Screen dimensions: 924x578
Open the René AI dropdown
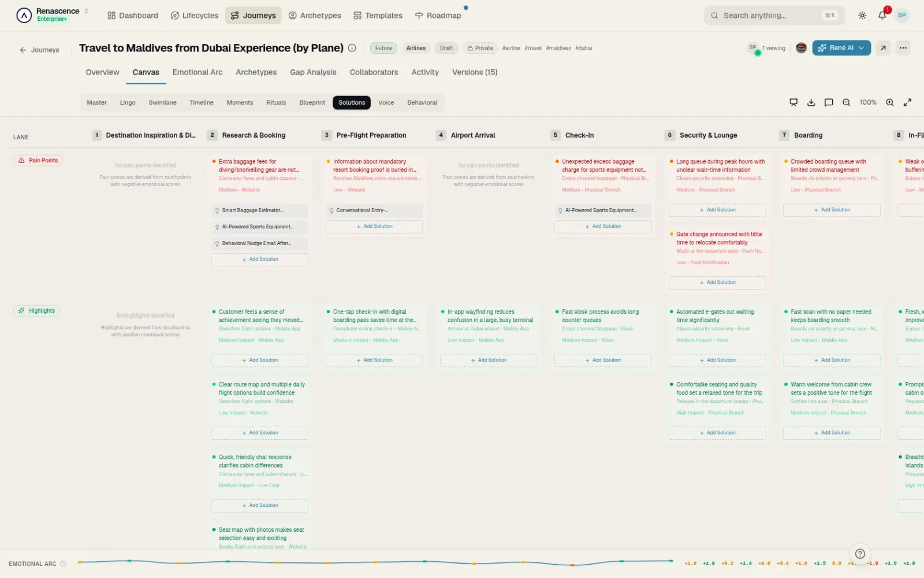[842, 48]
